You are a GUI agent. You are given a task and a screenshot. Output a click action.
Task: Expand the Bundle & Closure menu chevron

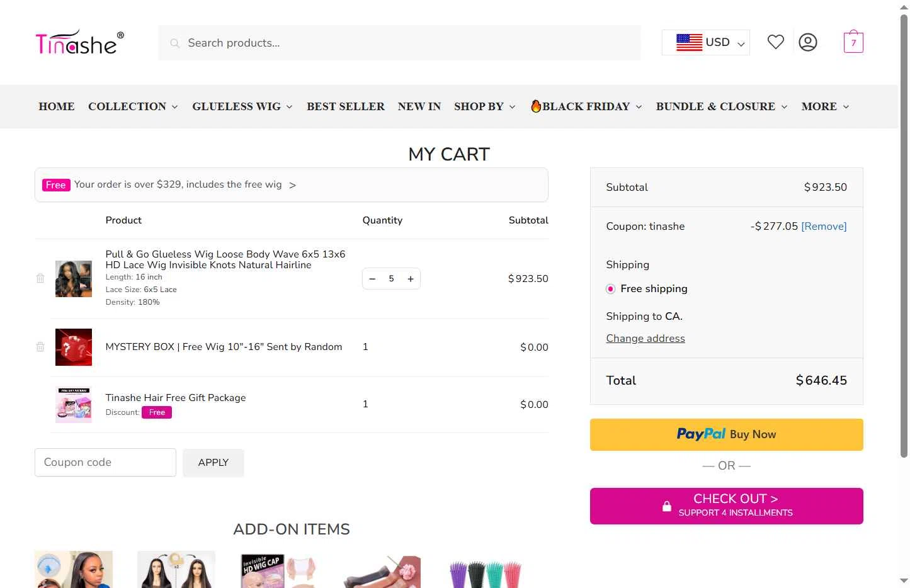785,107
